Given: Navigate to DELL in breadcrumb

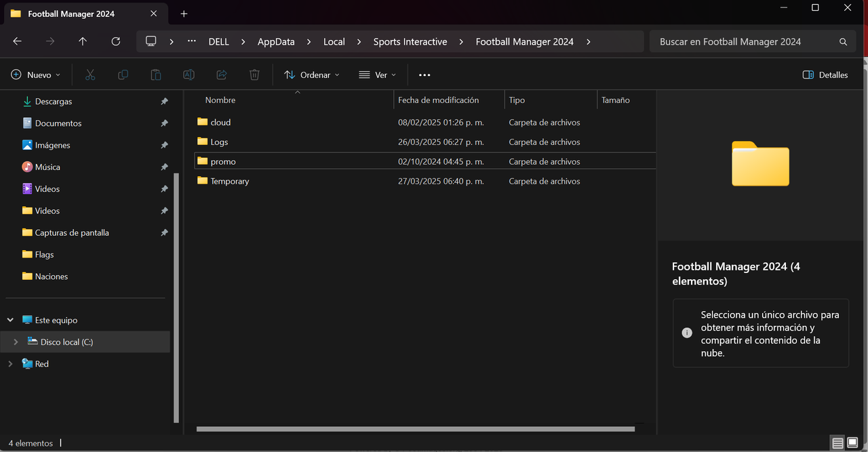Looking at the screenshot, I should [218, 42].
